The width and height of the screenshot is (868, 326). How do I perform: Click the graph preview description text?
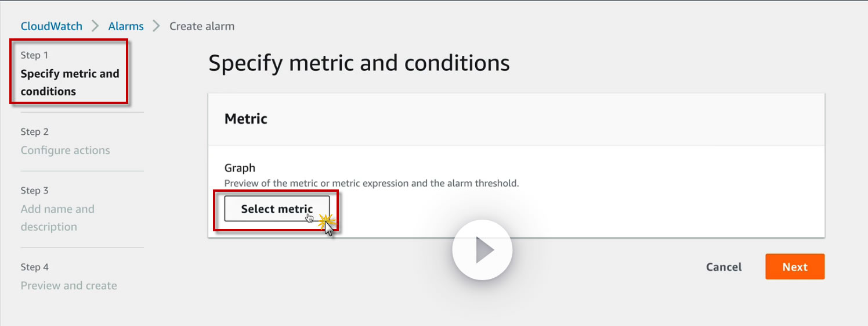coord(371,183)
